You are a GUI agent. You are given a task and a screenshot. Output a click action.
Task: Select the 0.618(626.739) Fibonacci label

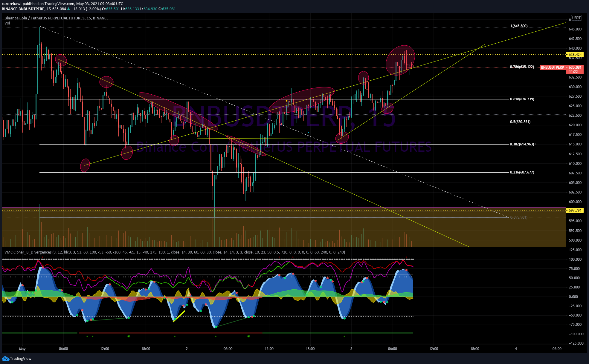522,99
